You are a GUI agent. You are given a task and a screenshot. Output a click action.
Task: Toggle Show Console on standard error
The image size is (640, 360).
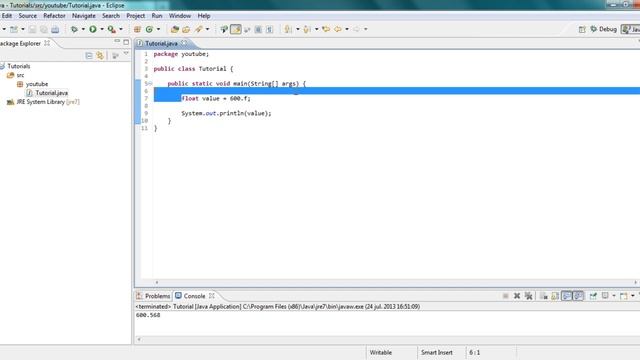click(x=578, y=296)
